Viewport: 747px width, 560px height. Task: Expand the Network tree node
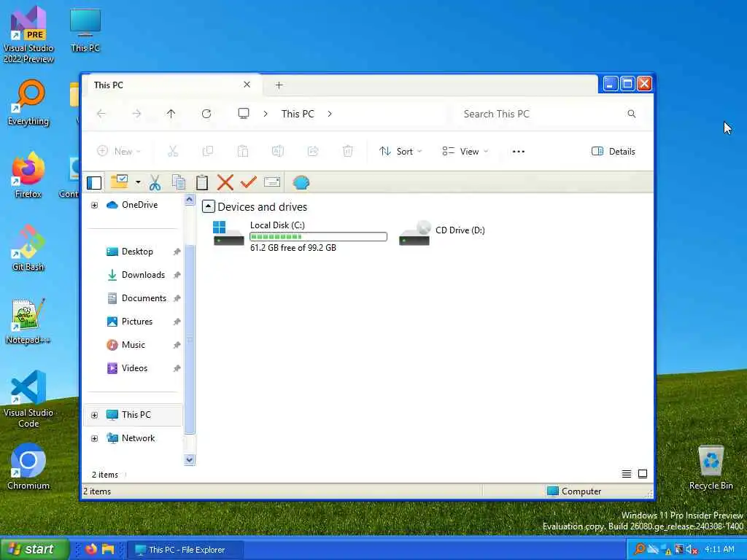click(94, 438)
